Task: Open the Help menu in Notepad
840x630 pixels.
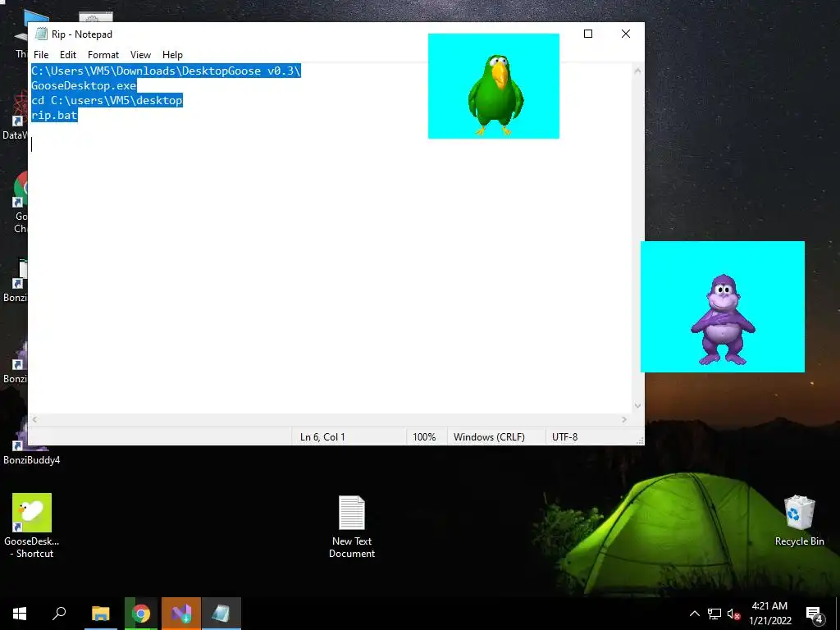Action: coord(172,55)
